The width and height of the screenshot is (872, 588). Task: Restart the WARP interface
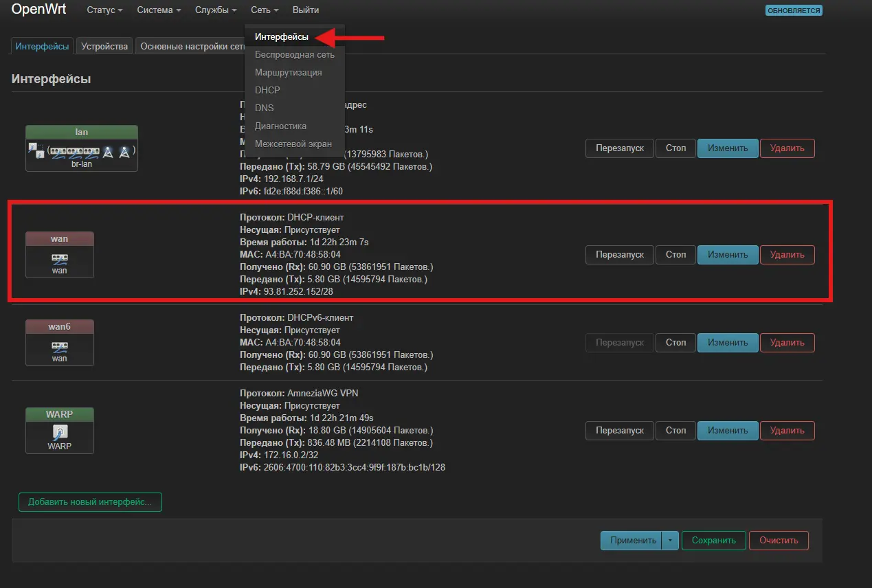coord(620,431)
